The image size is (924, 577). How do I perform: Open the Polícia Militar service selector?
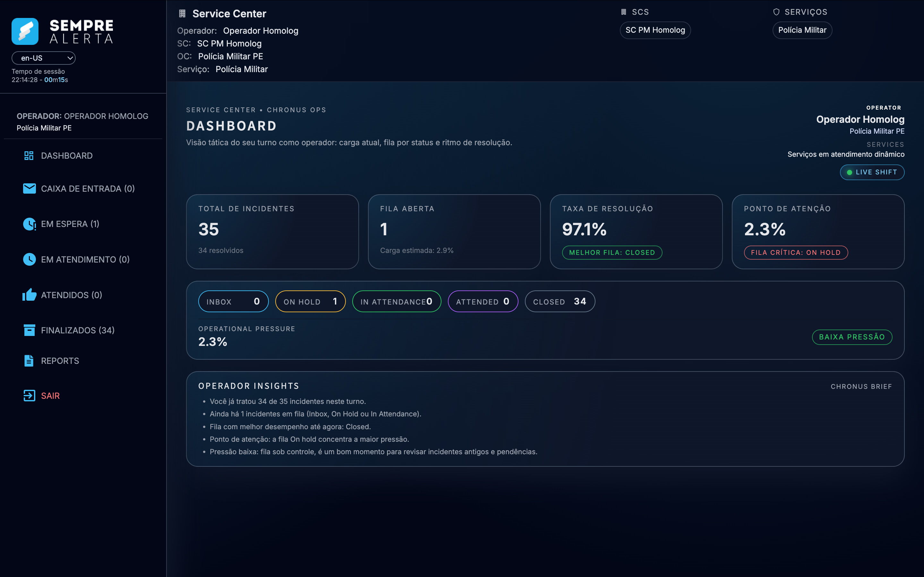[x=802, y=30]
